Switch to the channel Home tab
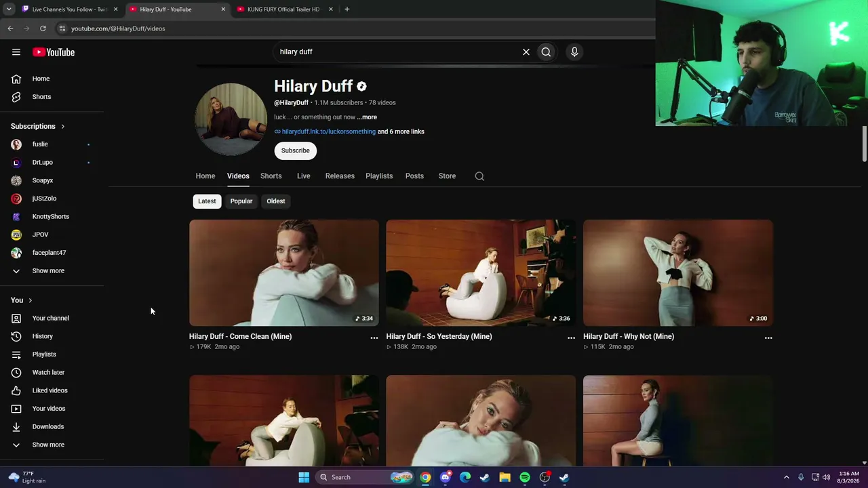868x488 pixels. click(205, 176)
